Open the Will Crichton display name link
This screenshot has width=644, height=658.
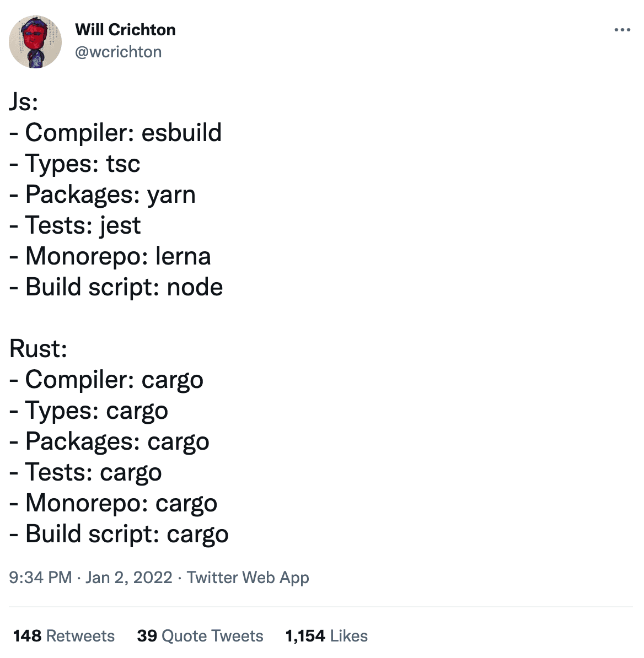125,30
